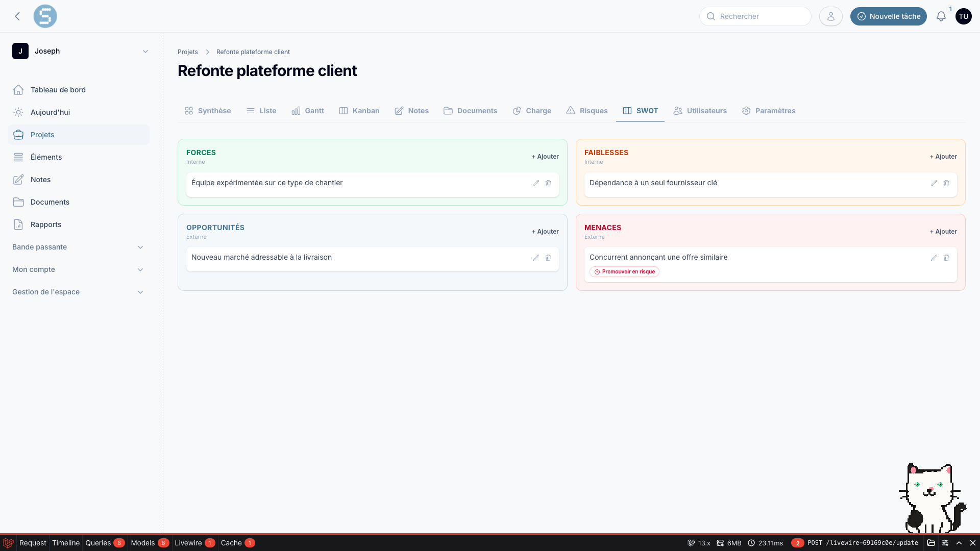Delete the 'Équipe expérimentée' strength item

(548, 183)
